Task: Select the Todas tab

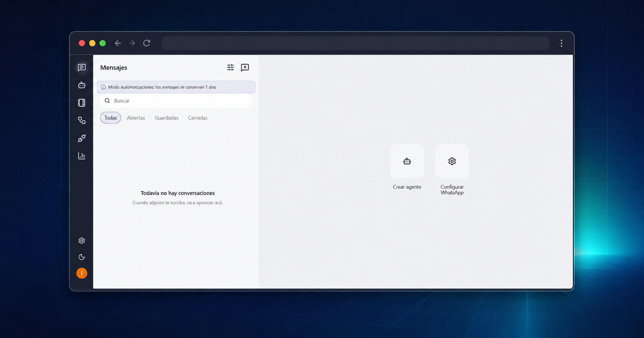Action: 111,118
